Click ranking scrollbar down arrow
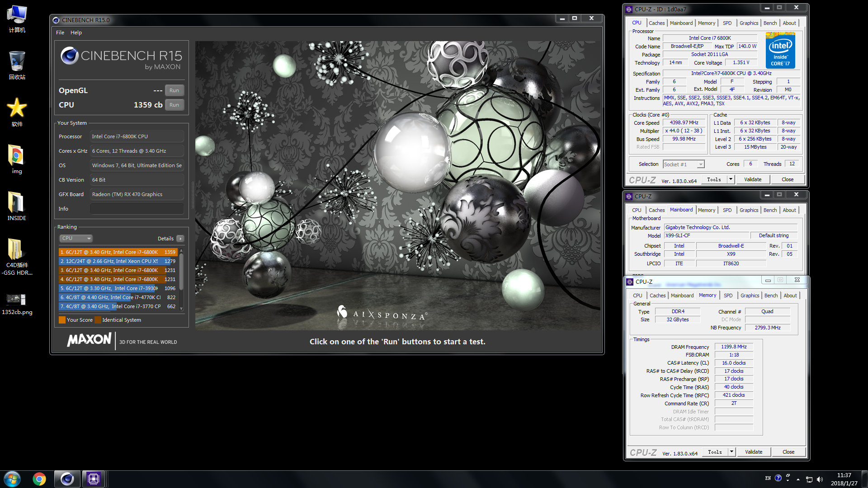868x488 pixels. click(181, 309)
